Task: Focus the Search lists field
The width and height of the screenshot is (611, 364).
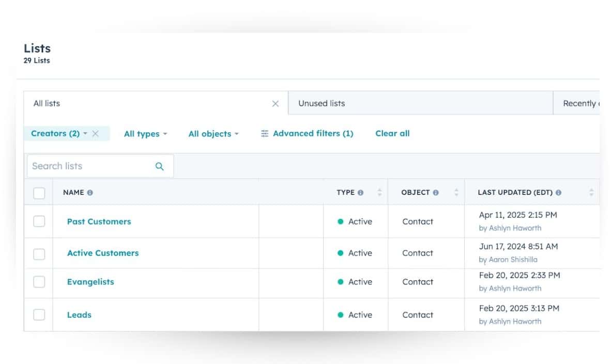Action: [100, 166]
